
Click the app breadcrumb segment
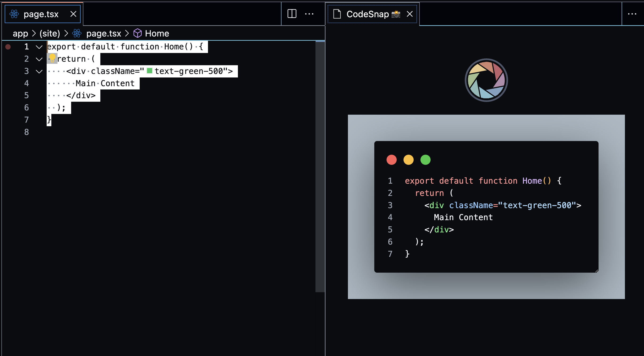(20, 33)
